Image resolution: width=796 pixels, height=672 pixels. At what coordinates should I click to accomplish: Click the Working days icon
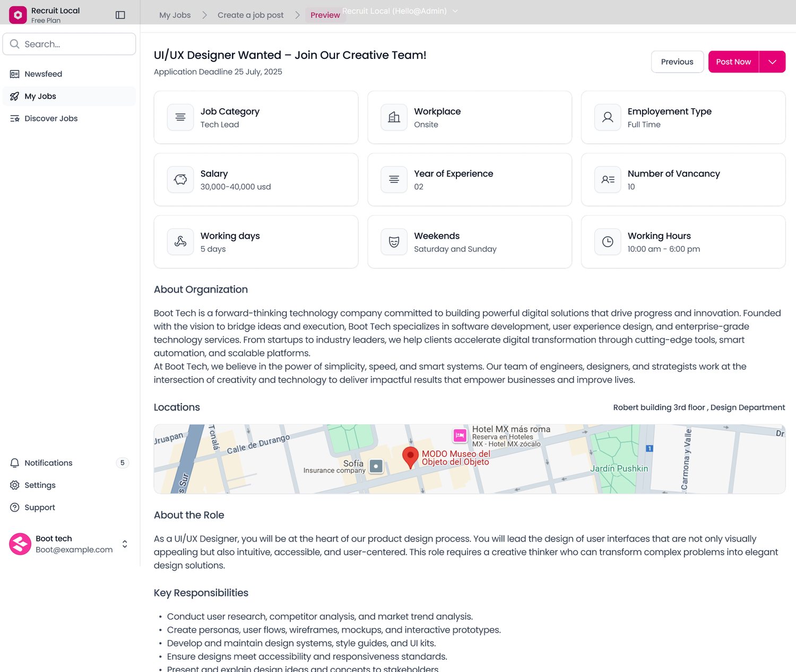click(180, 242)
